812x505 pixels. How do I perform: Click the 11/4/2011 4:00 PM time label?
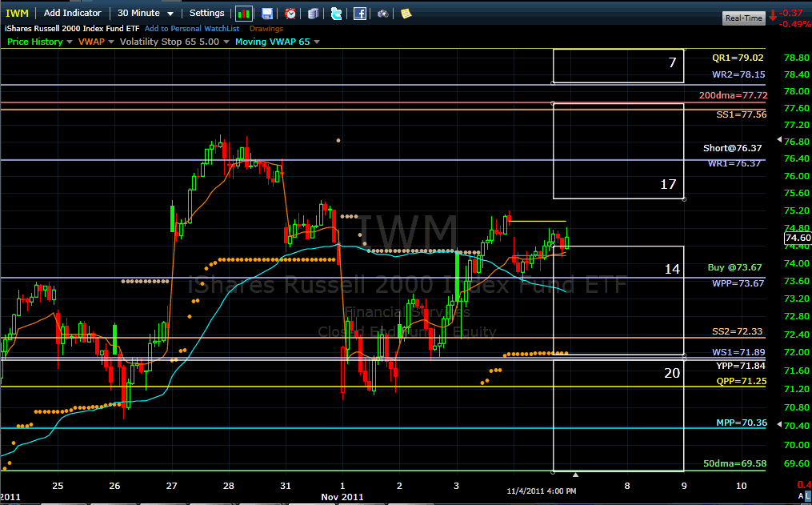[x=541, y=491]
